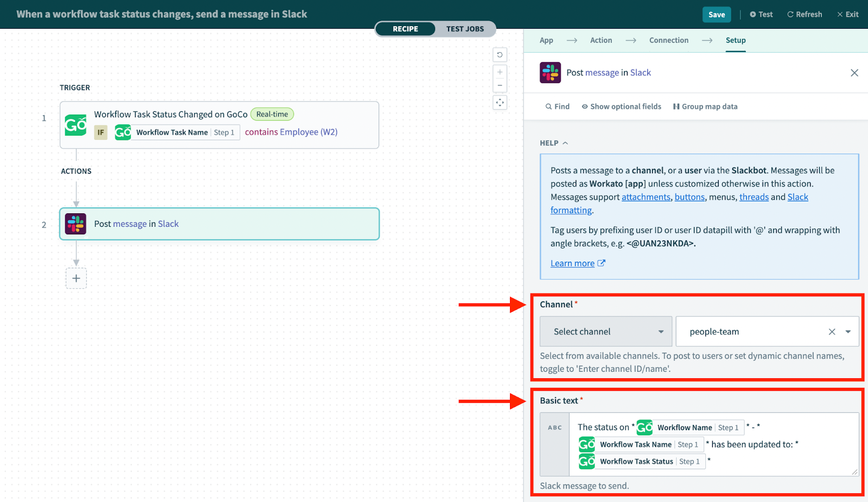Click the ABC text type indicator
868x502 pixels.
tap(554, 428)
